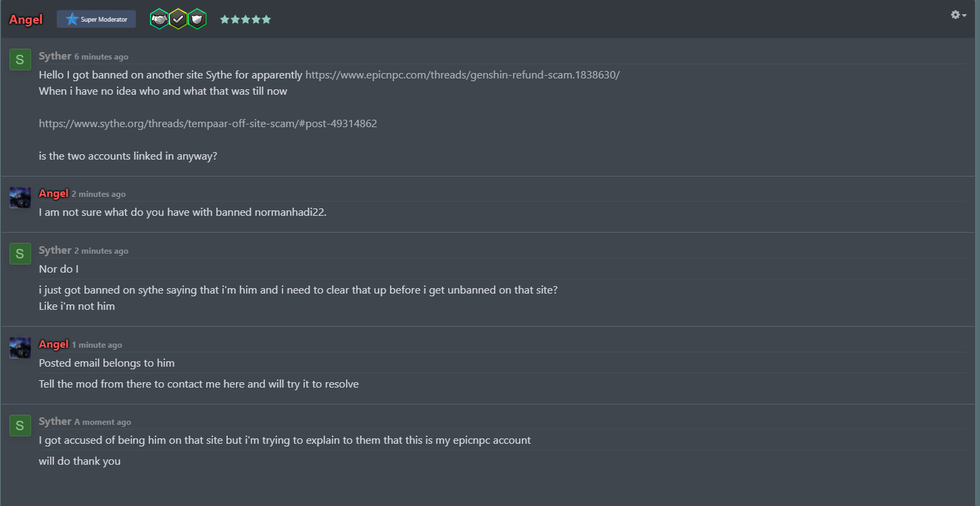Click the '6 minutes ago' timestamp
The width and height of the screenshot is (980, 506).
coord(101,57)
